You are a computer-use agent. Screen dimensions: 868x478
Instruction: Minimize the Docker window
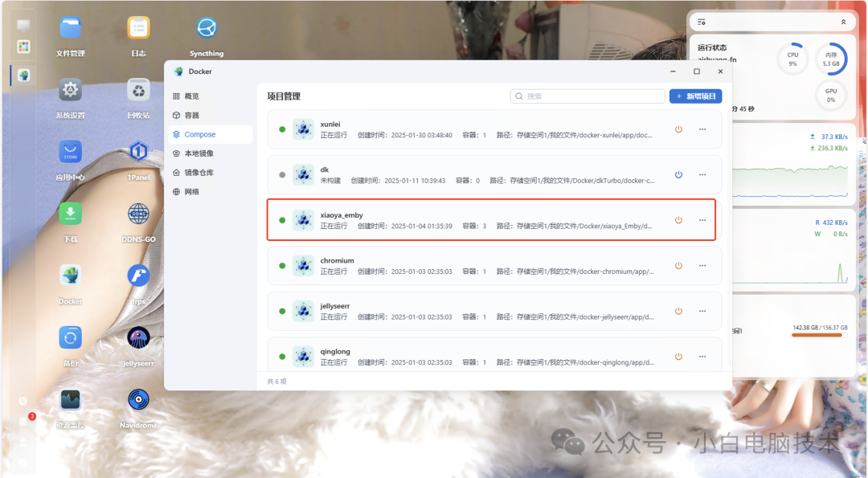tap(674, 71)
